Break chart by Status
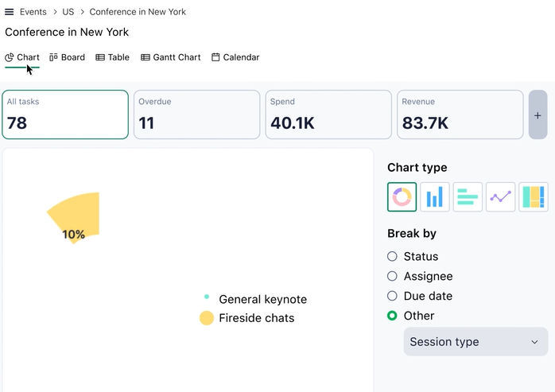 click(x=392, y=257)
